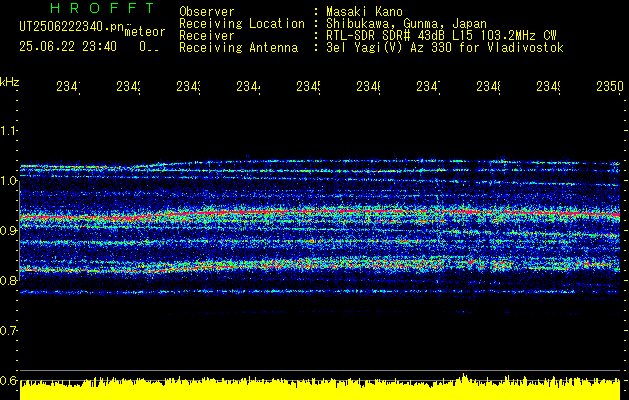
Task: Click the 2344 time axis marker
Action: [248, 86]
